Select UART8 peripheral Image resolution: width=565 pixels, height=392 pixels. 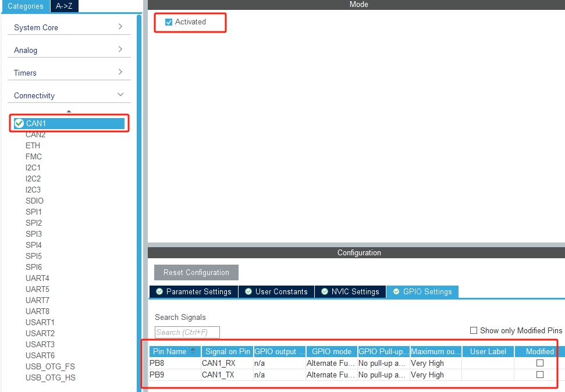37,311
